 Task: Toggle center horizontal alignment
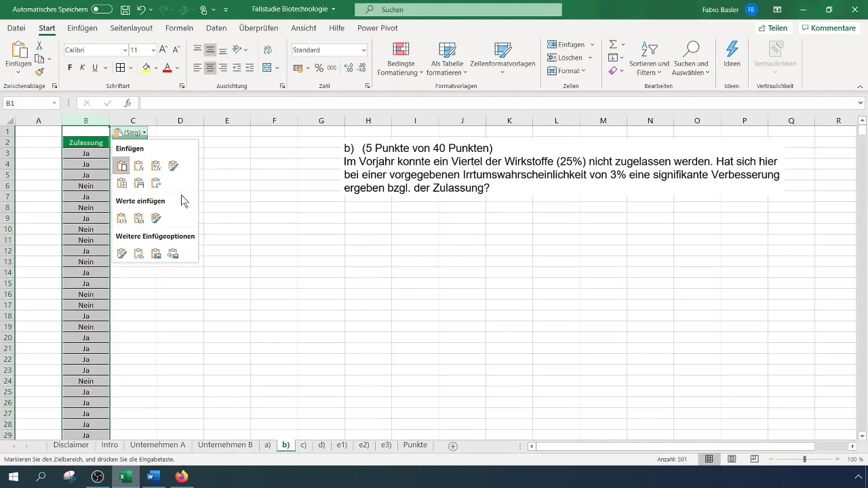click(x=210, y=68)
